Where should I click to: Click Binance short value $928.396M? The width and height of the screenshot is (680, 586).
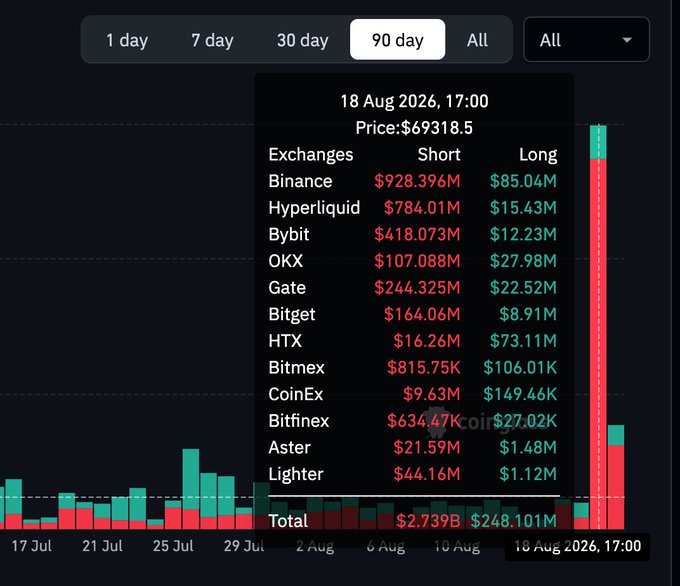(417, 181)
